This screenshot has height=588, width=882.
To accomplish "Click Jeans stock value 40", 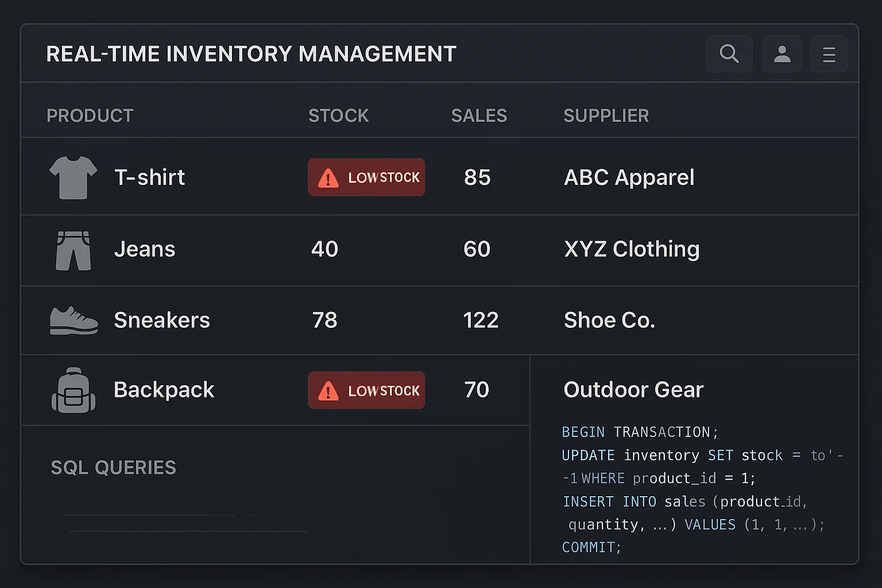I will (325, 249).
